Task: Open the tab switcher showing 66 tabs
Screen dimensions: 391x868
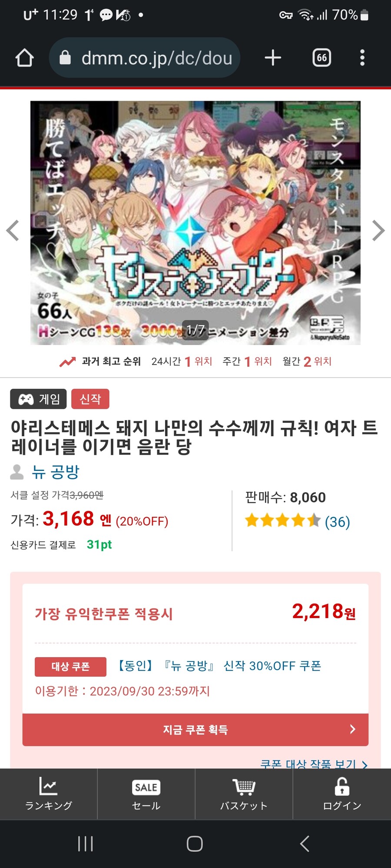Action: [322, 58]
